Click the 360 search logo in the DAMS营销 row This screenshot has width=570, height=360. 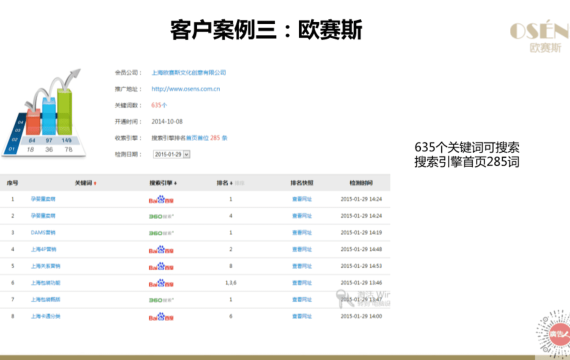(161, 233)
